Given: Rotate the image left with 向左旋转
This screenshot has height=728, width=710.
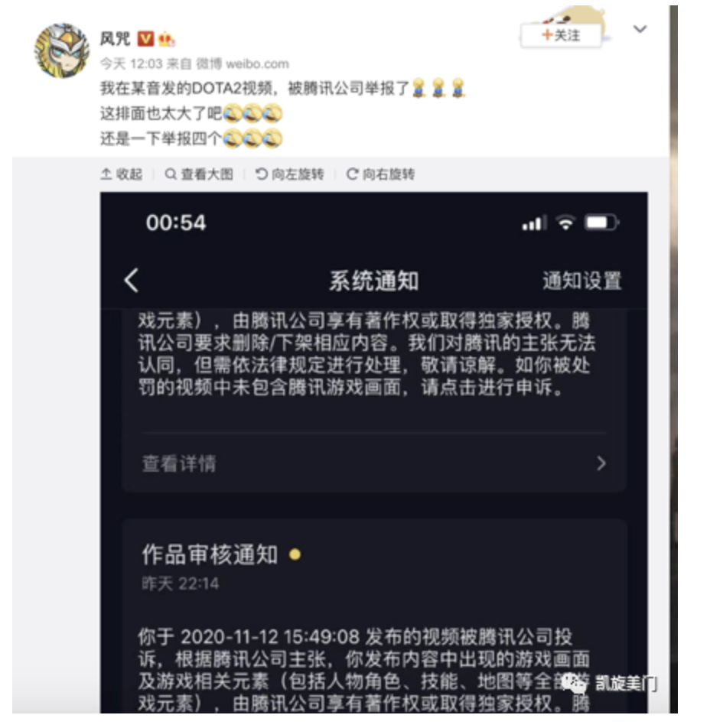Looking at the screenshot, I should (x=289, y=174).
